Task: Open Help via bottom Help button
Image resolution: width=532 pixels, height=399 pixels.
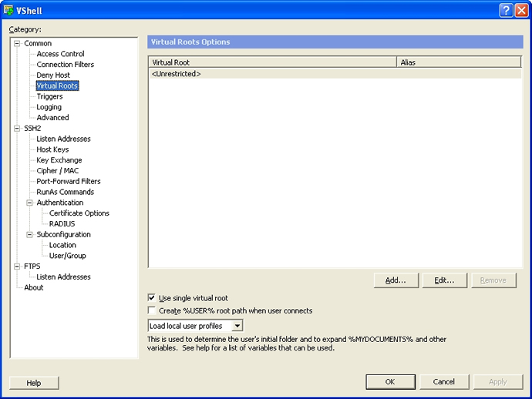Action: (34, 383)
